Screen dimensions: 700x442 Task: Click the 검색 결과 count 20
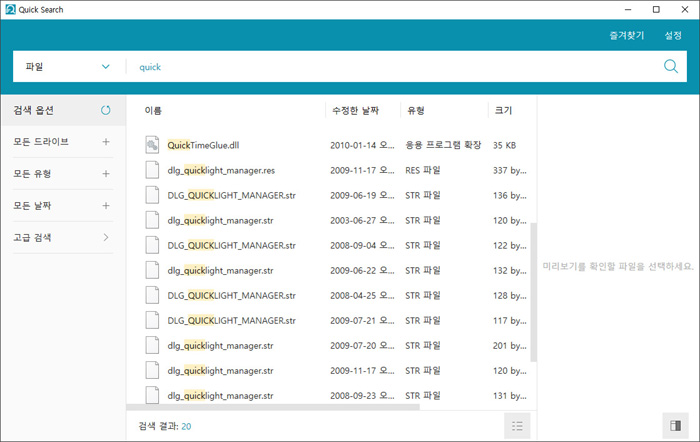(x=186, y=426)
